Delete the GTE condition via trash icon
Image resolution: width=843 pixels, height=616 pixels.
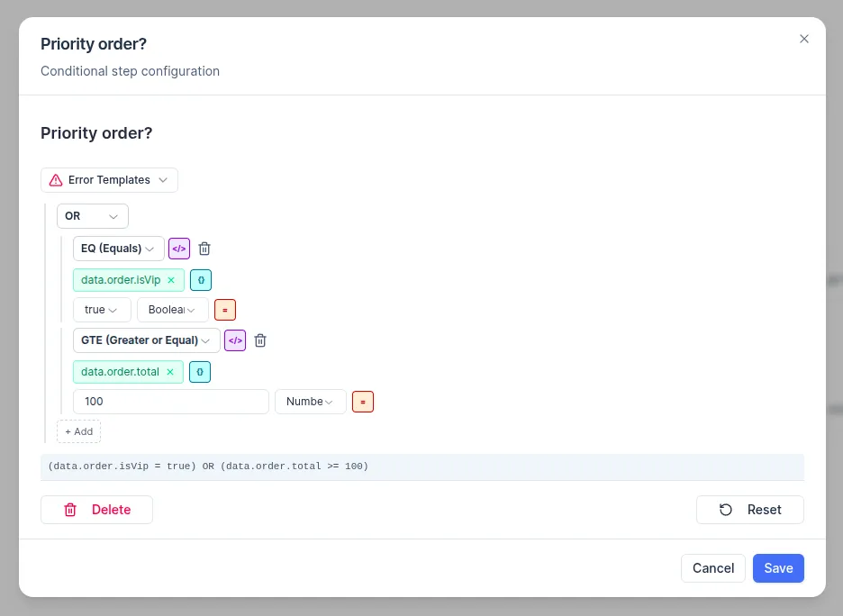click(260, 340)
